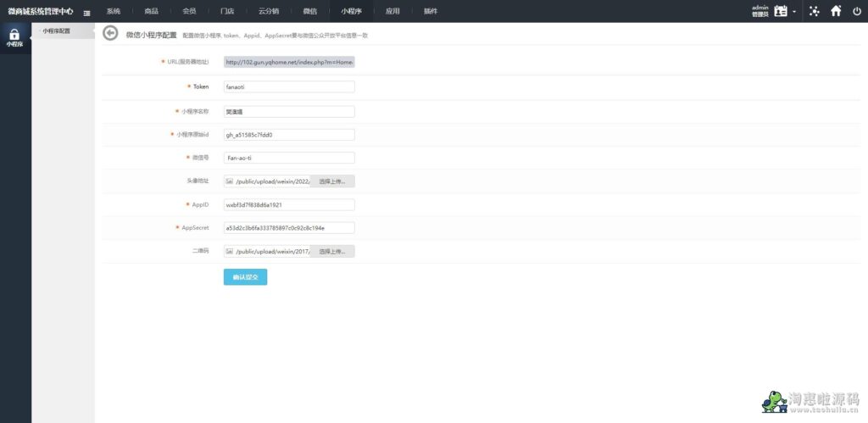Open the 插件 top menu
Viewport: 868px width, 423px height.
pyautogui.click(x=430, y=11)
